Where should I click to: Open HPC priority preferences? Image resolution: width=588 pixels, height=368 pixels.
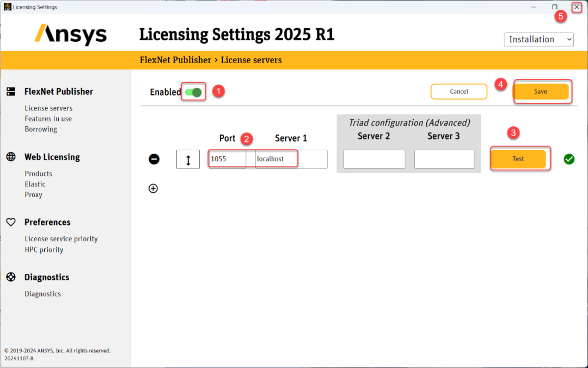click(x=44, y=249)
